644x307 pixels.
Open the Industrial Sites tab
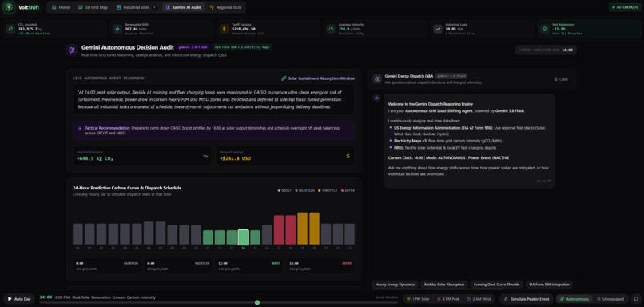pyautogui.click(x=137, y=7)
